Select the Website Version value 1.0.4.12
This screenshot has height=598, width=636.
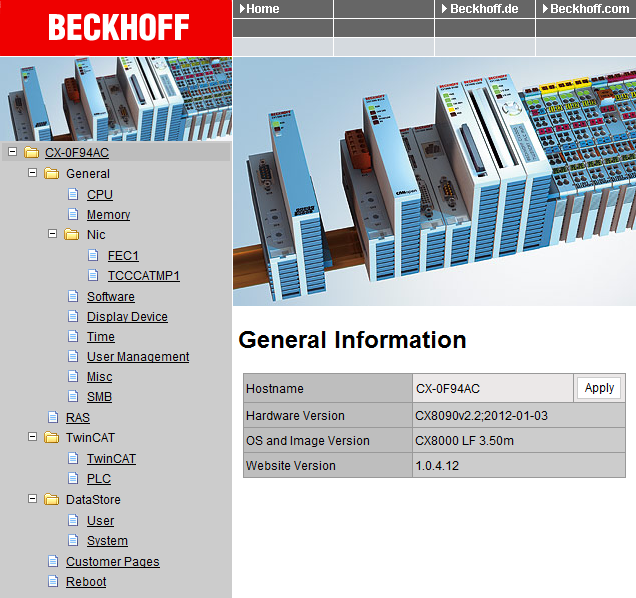[437, 466]
